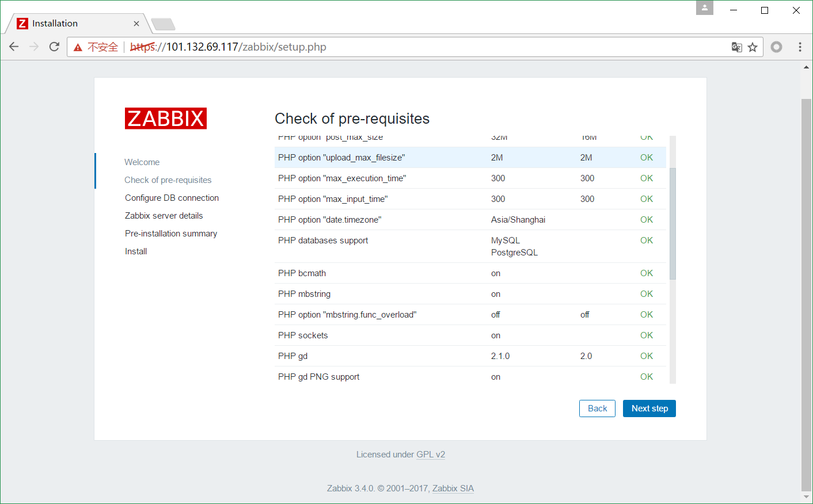This screenshot has width=813, height=504.
Task: Open a new browser tab
Action: (163, 24)
